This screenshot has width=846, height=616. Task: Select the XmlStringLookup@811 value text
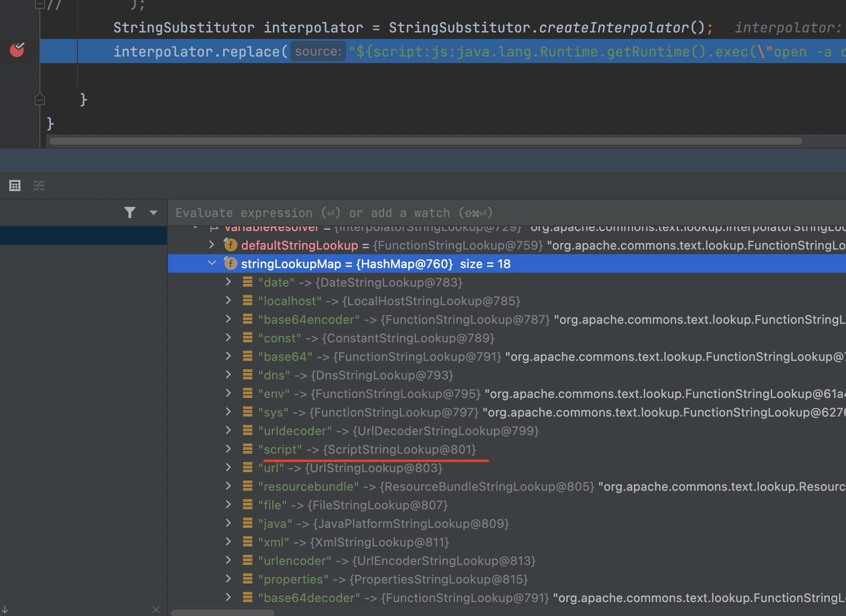[379, 542]
